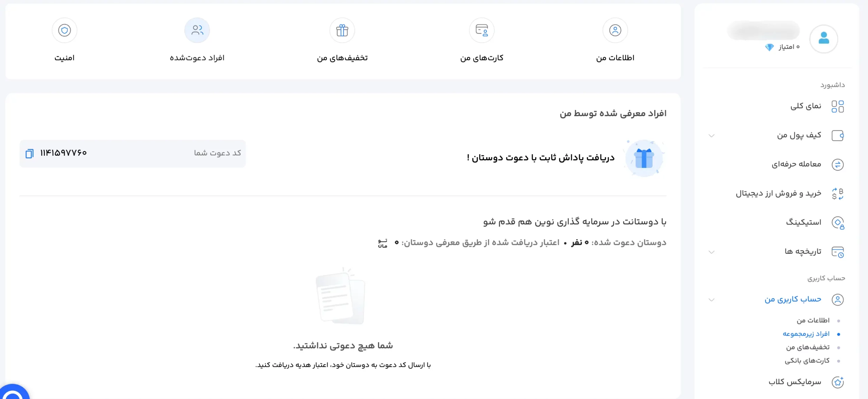Click the my cards icon
This screenshot has height=399, width=868.
(481, 31)
